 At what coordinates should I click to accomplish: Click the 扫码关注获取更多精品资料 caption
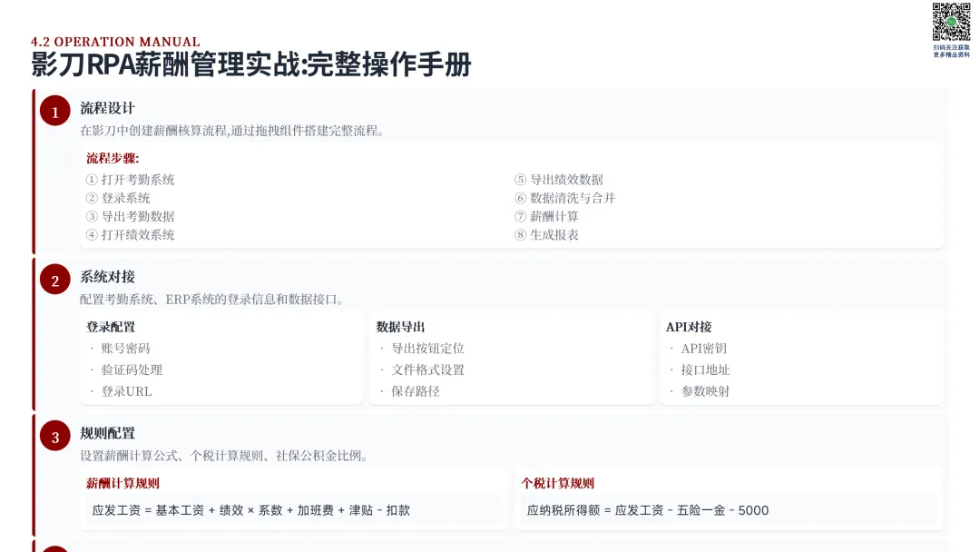click(952, 51)
